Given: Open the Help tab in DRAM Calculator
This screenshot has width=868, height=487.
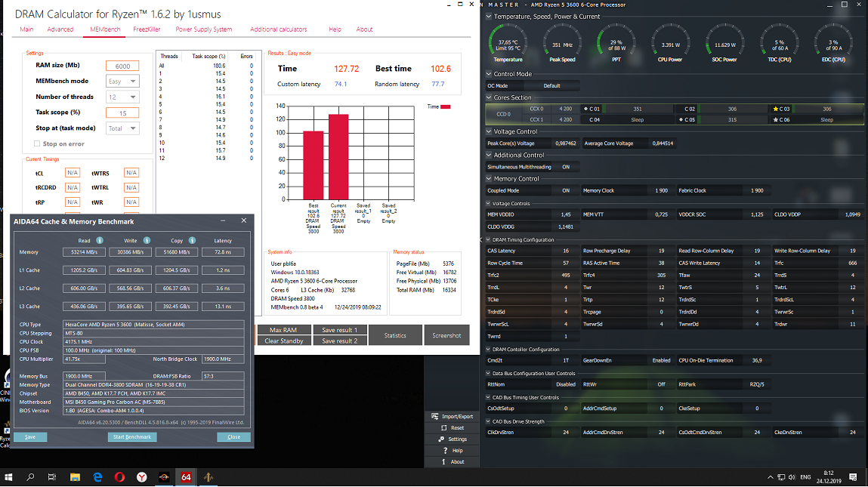Looking at the screenshot, I should (x=335, y=29).
